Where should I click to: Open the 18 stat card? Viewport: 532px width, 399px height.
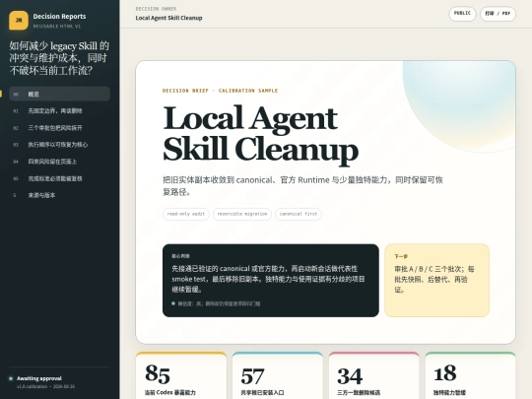click(x=470, y=375)
